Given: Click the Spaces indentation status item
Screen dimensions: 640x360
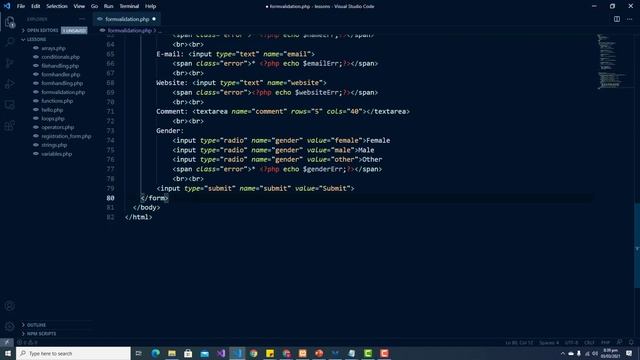Looking at the screenshot, I should (549, 342).
